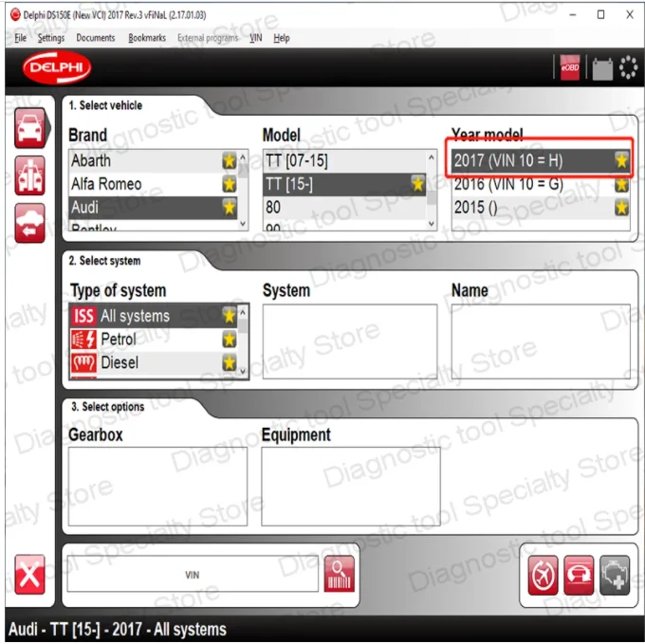Select Alfa Romeo in Brand list
Image resolution: width=645 pixels, height=644 pixels.
click(153, 184)
